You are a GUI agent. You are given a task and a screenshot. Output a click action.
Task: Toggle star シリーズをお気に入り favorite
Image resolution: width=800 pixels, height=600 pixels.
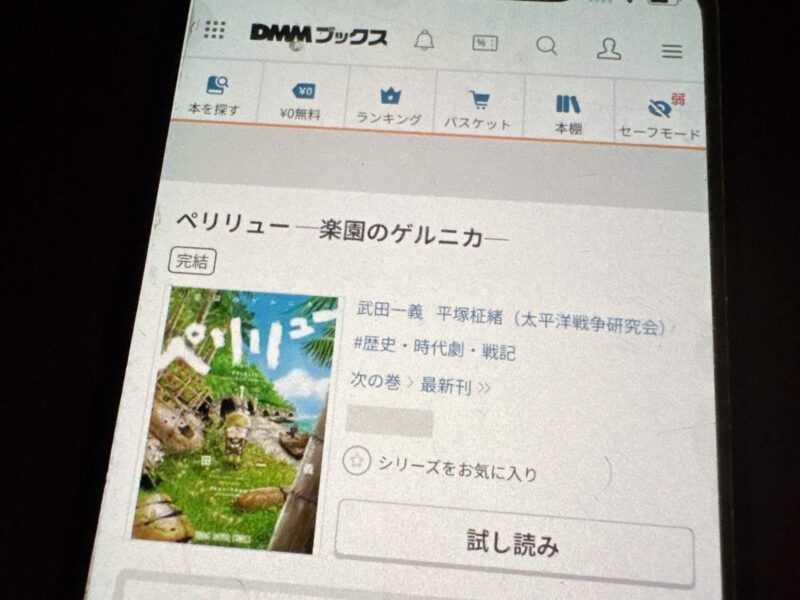(355, 460)
